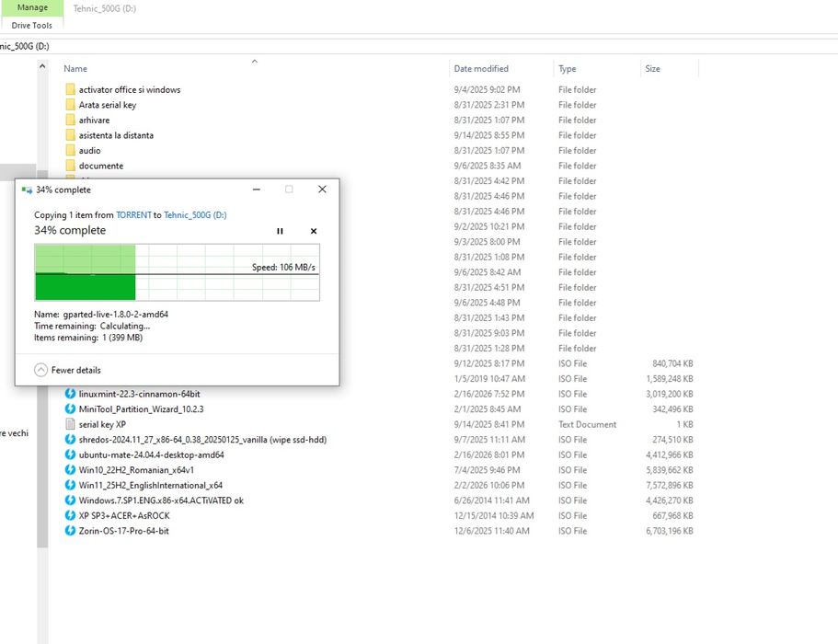Click Win10_22H2_Romanian_x64v1 ISO icon

70,470
